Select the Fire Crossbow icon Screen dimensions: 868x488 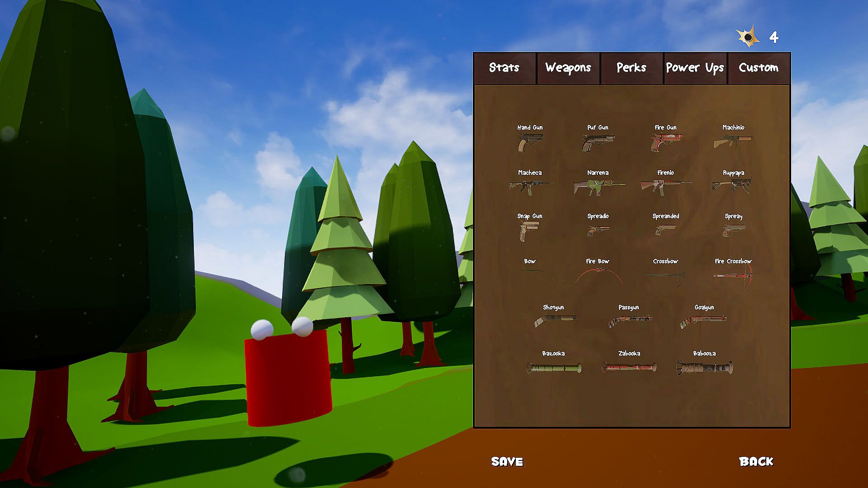click(x=733, y=275)
